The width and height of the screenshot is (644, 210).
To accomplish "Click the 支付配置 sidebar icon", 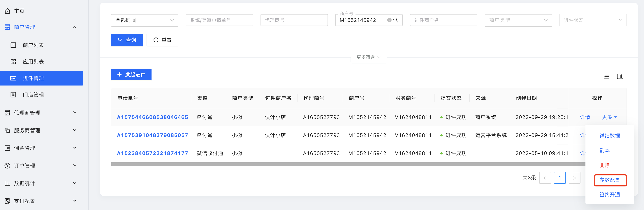I will point(8,201).
